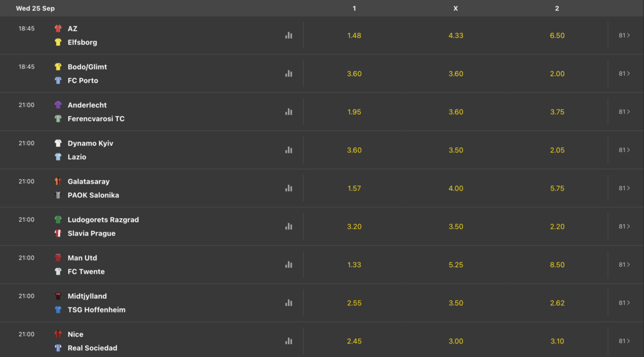Open stats chart for Man Utd vs FC Twente
The height and width of the screenshot is (357, 644).
[x=289, y=265]
